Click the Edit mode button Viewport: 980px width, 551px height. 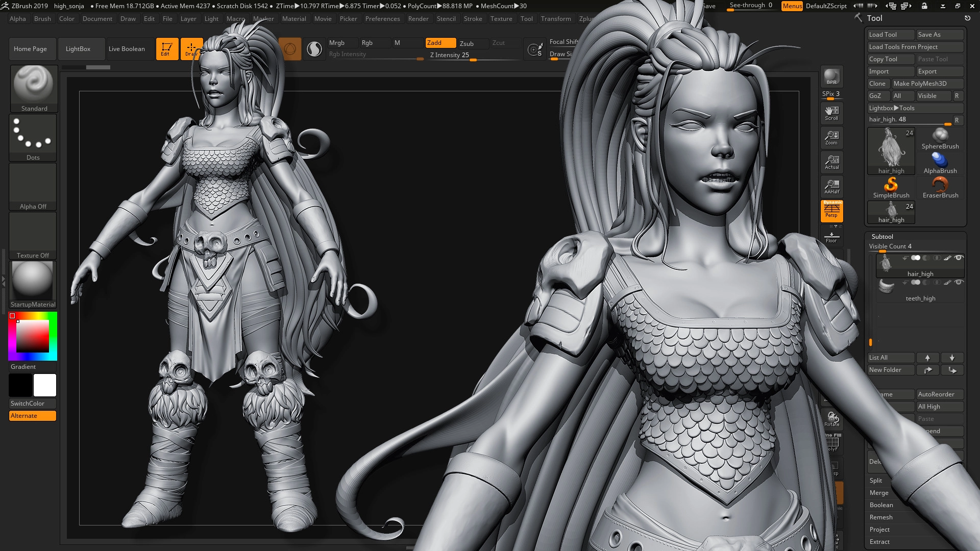167,49
